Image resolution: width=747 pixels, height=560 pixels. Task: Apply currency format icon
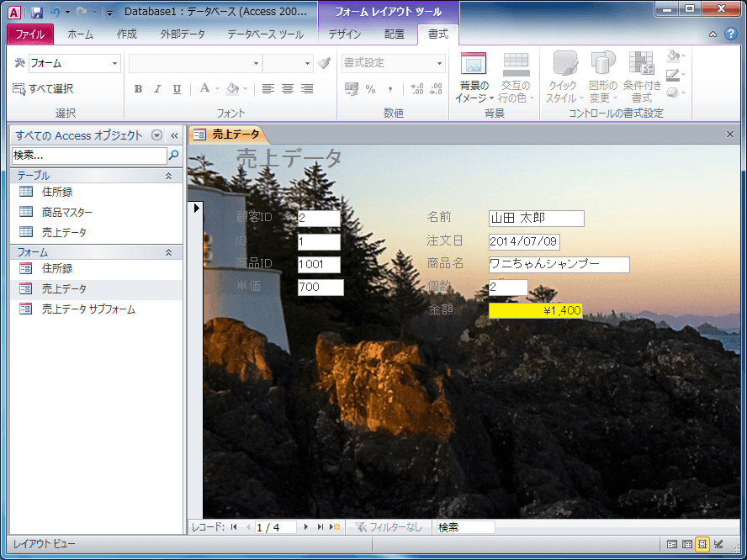coord(352,88)
